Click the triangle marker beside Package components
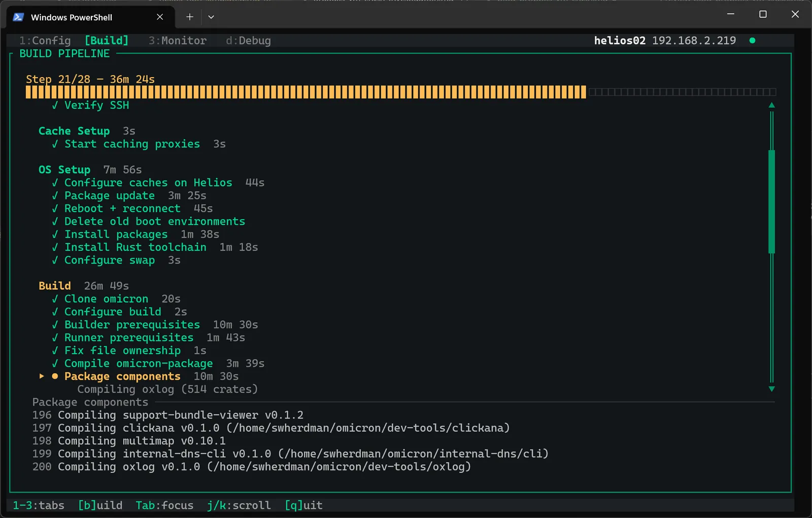Viewport: 812px width, 518px height. click(x=42, y=376)
